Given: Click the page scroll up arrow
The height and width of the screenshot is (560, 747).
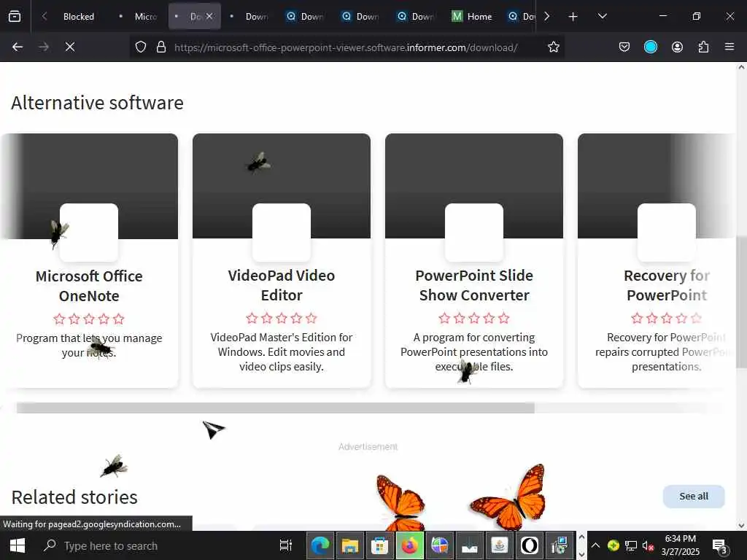Looking at the screenshot, I should point(741,67).
